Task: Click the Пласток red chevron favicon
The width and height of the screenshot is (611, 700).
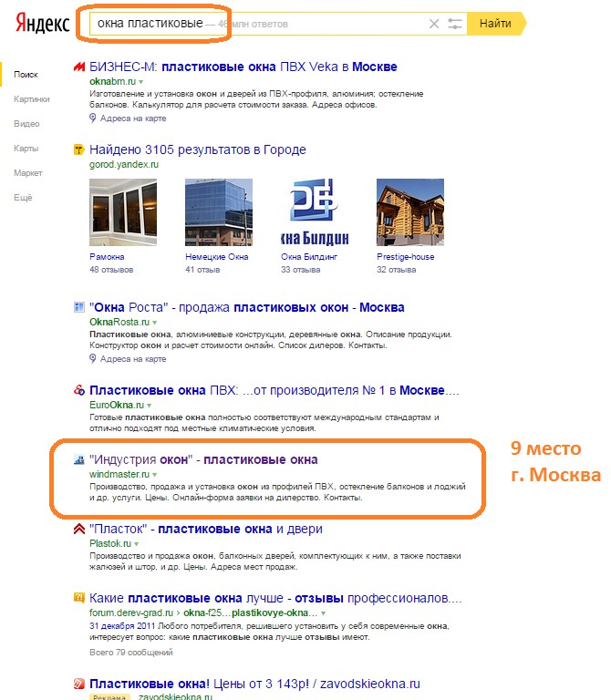Action: pyautogui.click(x=79, y=529)
